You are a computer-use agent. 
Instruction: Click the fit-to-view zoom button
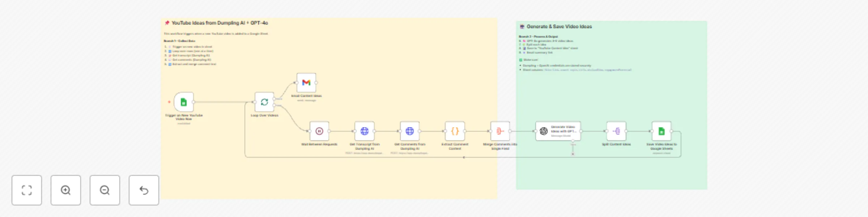pos(27,190)
